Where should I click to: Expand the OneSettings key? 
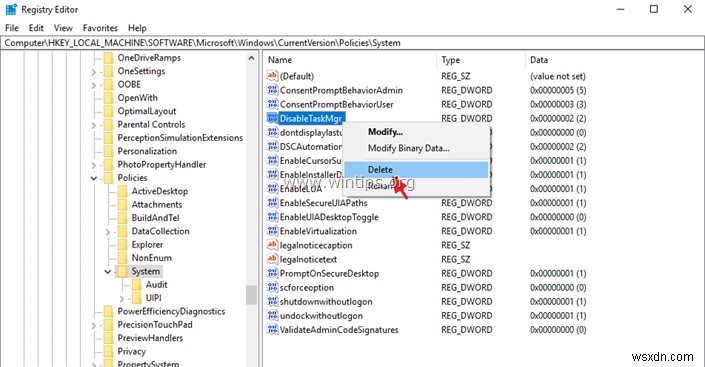point(94,72)
